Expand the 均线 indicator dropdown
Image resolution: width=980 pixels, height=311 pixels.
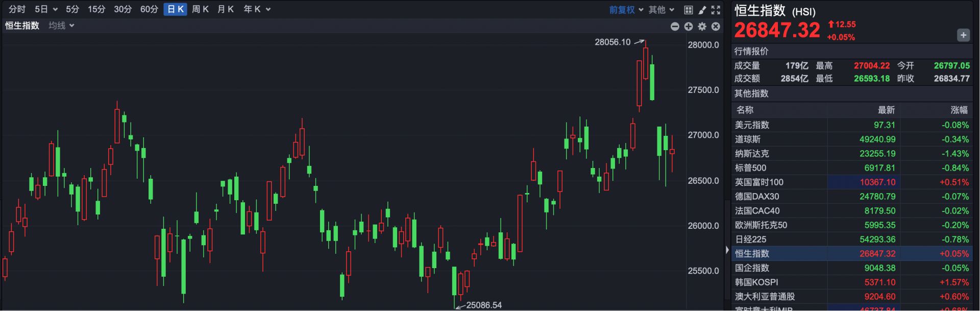[x=61, y=26]
